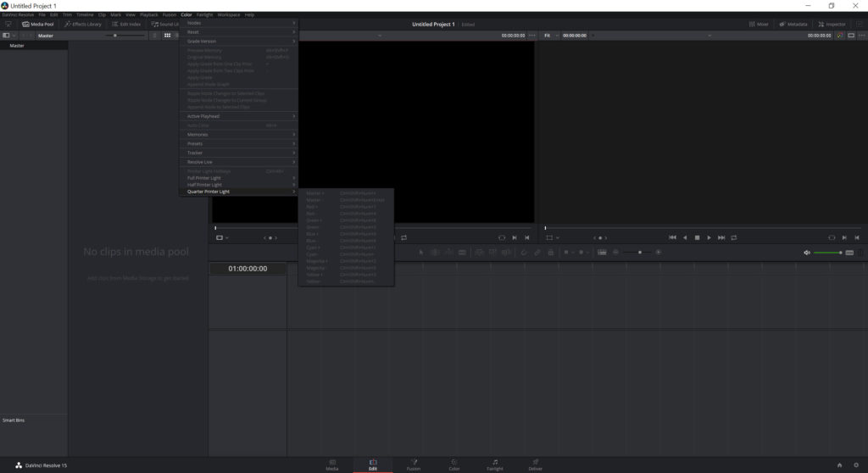Select the Smart Bins section label

click(x=14, y=420)
